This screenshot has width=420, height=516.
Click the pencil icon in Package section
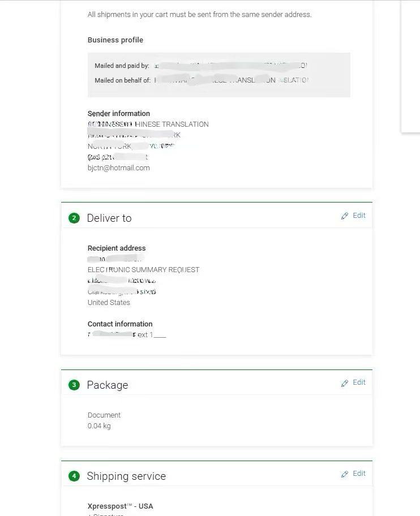coord(345,383)
